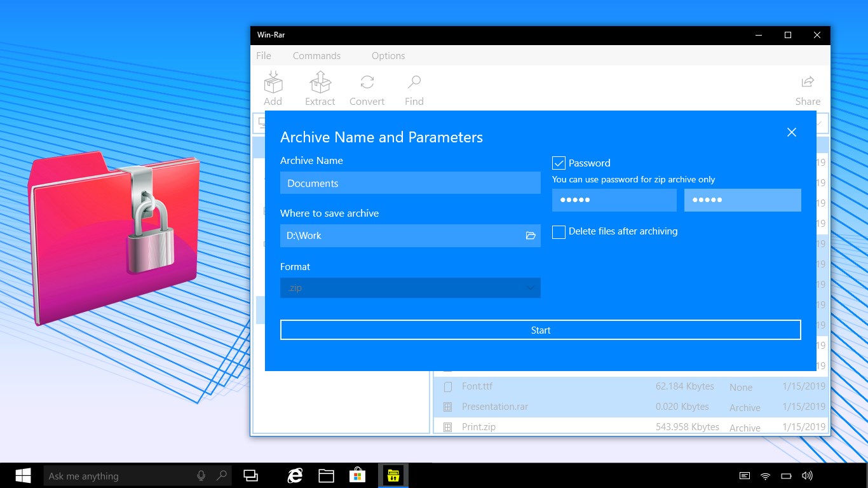The height and width of the screenshot is (488, 868).
Task: Click the locked pink folder desktop image
Action: [114, 238]
